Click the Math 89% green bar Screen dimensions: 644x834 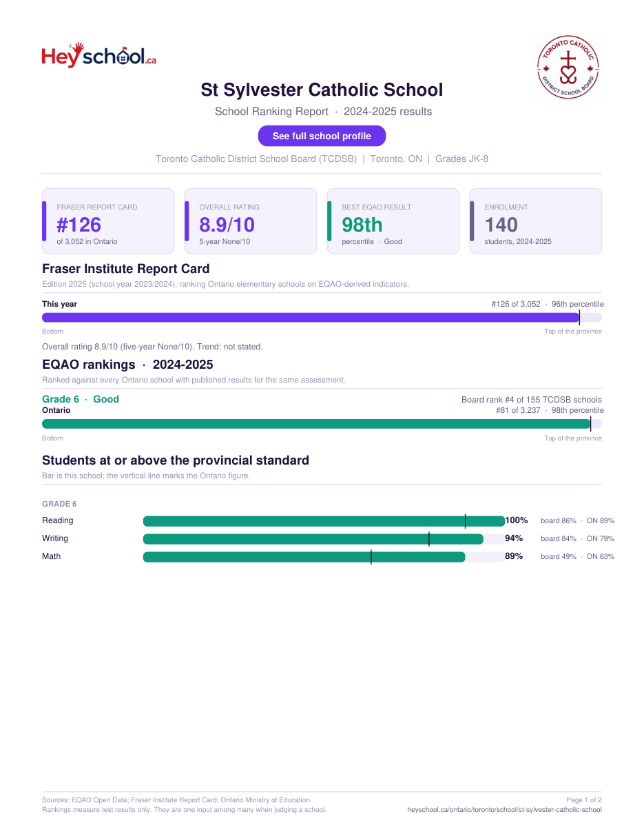pyautogui.click(x=304, y=557)
